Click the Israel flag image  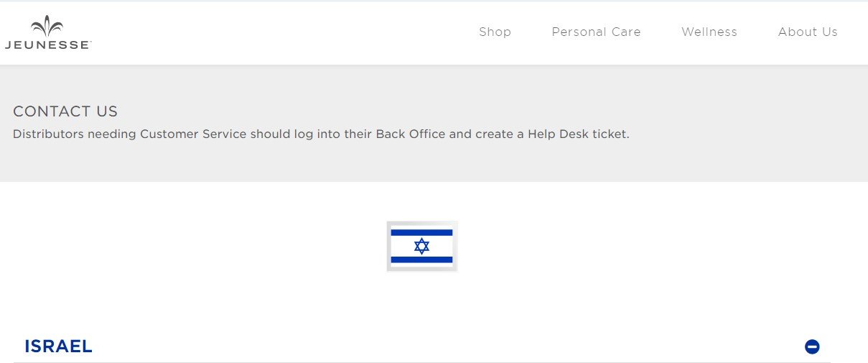(x=422, y=247)
